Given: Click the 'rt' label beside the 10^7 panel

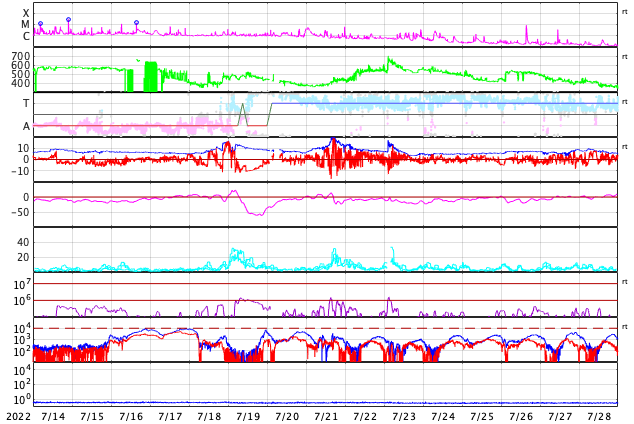Looking at the screenshot, I should (624, 282).
